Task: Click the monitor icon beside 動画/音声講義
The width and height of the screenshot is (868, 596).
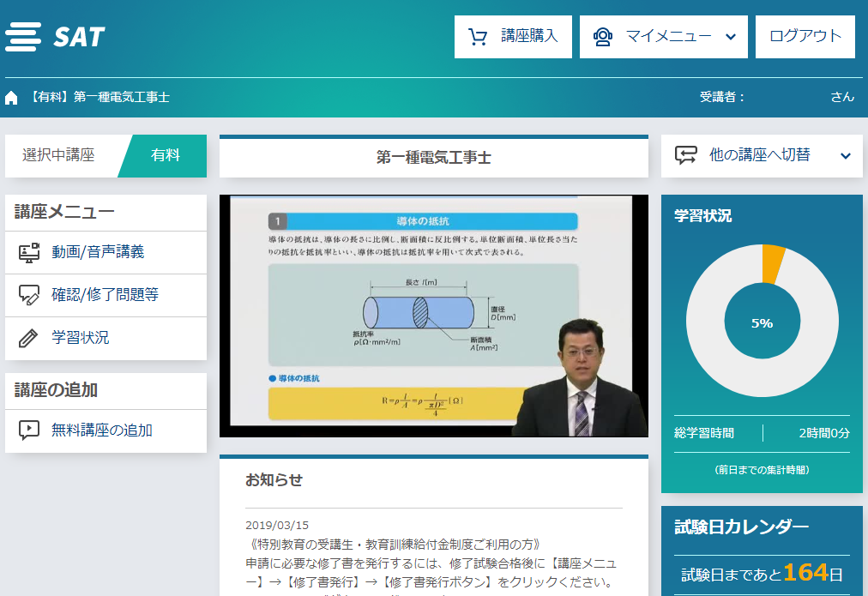Action: pyautogui.click(x=29, y=252)
